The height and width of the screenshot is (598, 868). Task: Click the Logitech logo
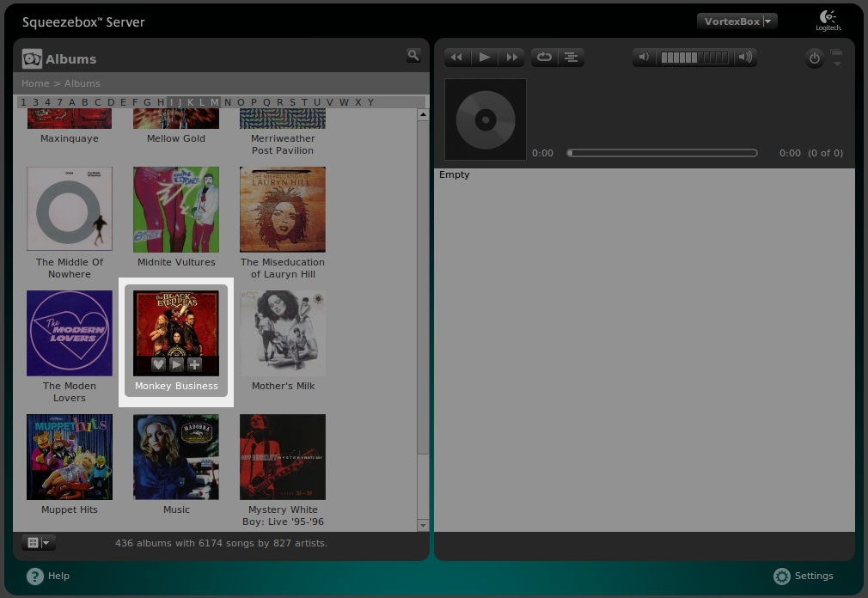click(828, 21)
